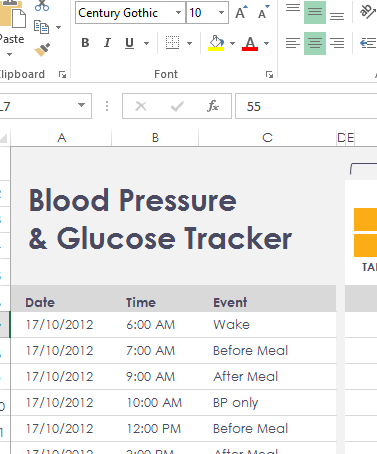This screenshot has height=454, width=377.
Task: Click the Align Left icon
Action: coord(293,43)
